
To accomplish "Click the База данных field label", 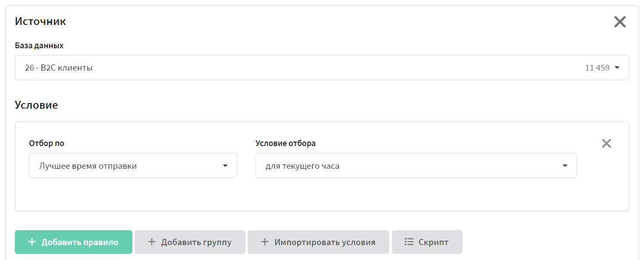I will tap(39, 46).
